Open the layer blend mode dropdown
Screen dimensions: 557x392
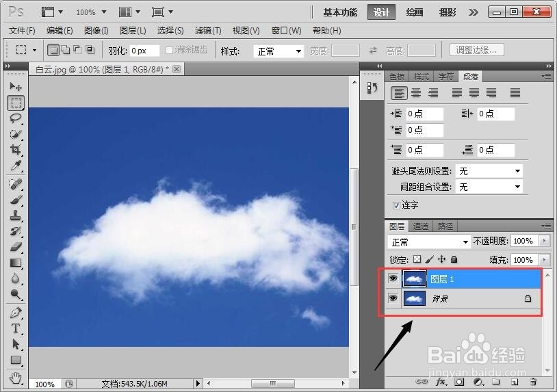click(x=429, y=242)
